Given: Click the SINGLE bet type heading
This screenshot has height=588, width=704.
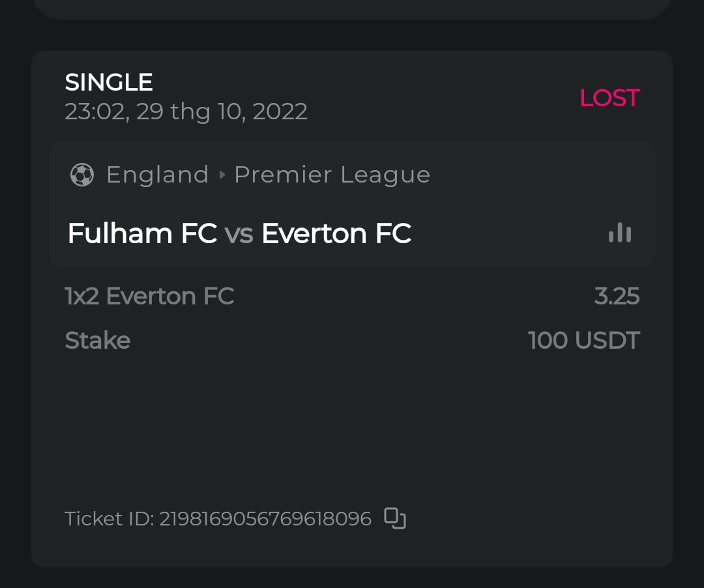Looking at the screenshot, I should (x=109, y=82).
